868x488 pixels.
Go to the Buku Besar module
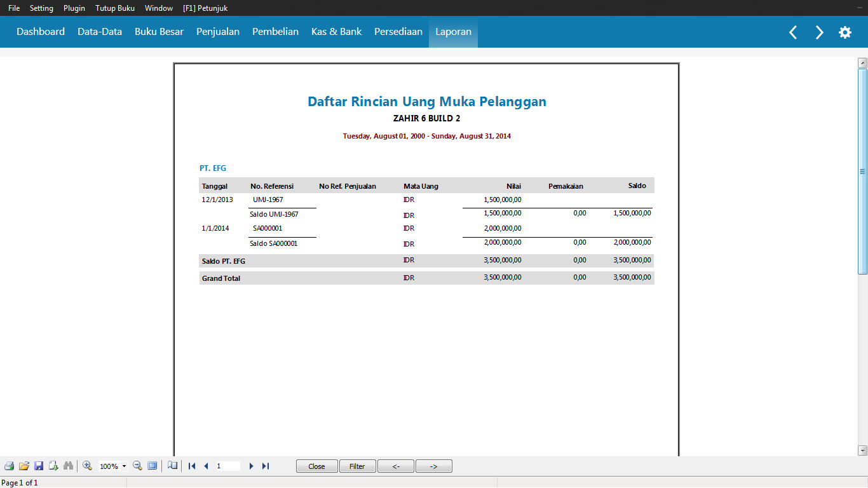[x=159, y=32]
